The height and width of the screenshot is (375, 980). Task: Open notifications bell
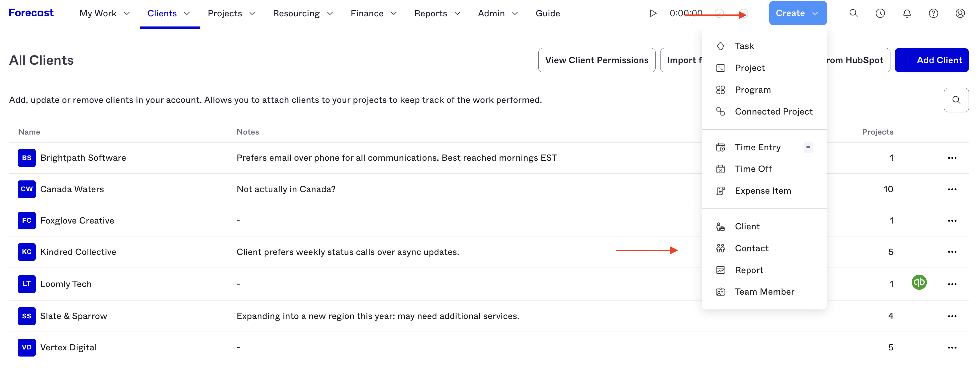906,13
